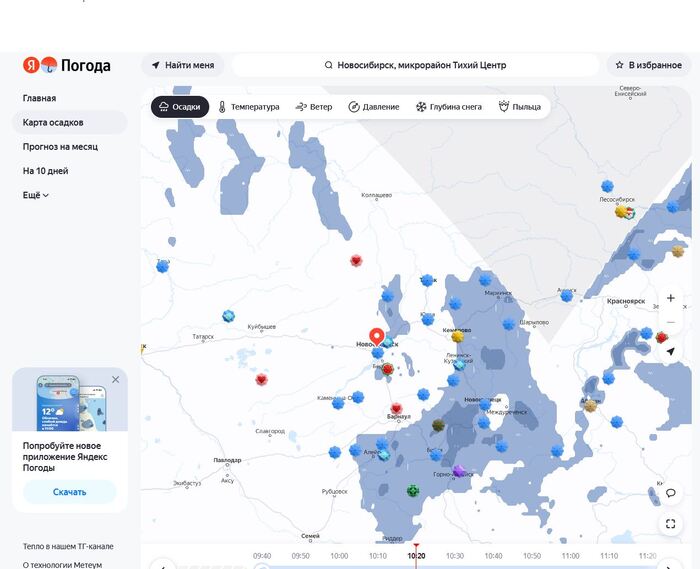Open Главная in the sidebar
The width and height of the screenshot is (700, 569).
[39, 98]
